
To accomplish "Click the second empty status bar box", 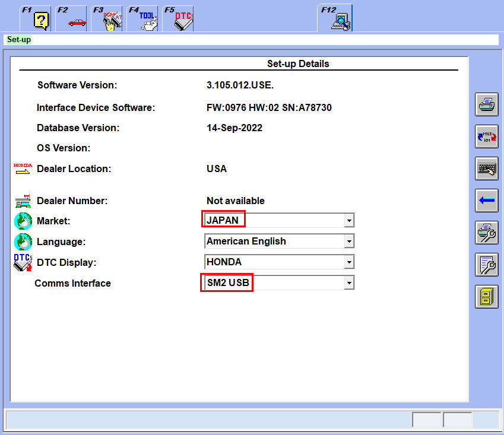I will point(458,420).
